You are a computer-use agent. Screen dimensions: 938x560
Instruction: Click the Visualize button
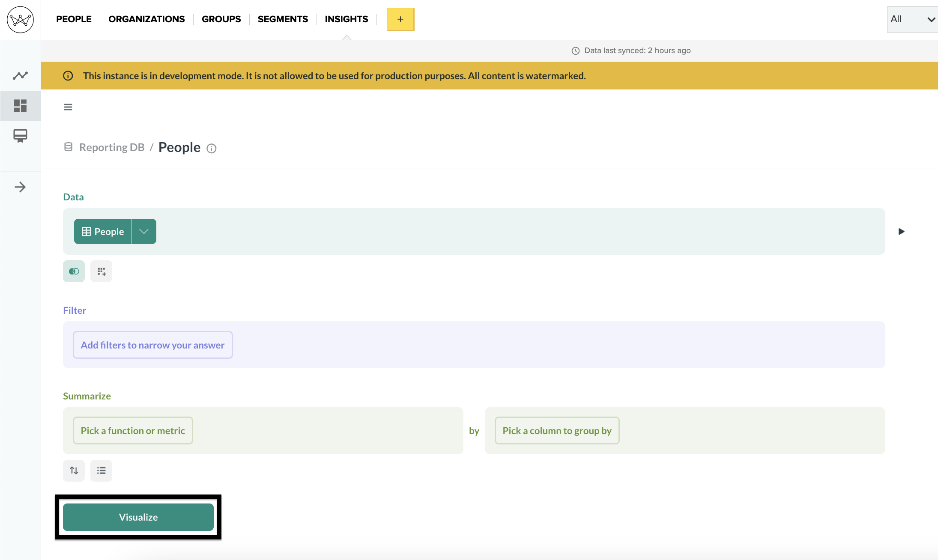[138, 517]
